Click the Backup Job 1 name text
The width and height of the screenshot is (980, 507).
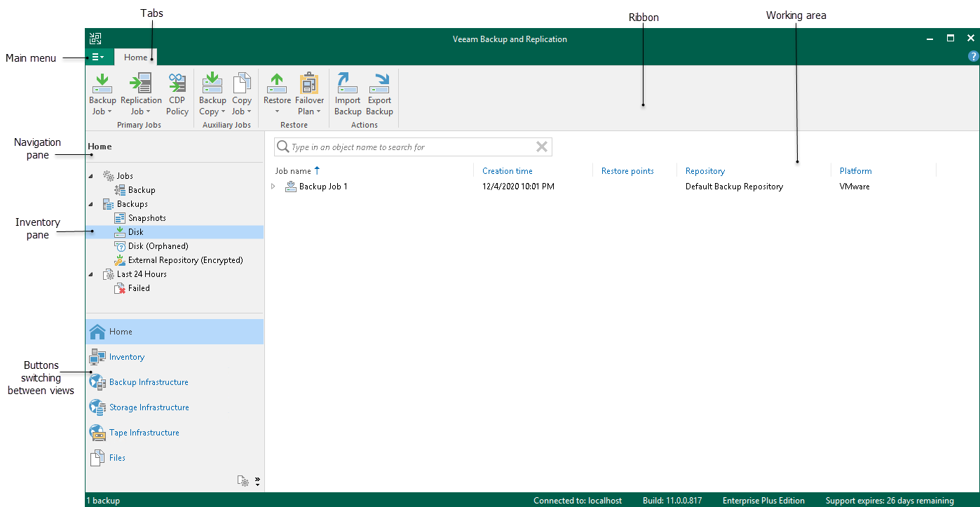pyautogui.click(x=323, y=187)
